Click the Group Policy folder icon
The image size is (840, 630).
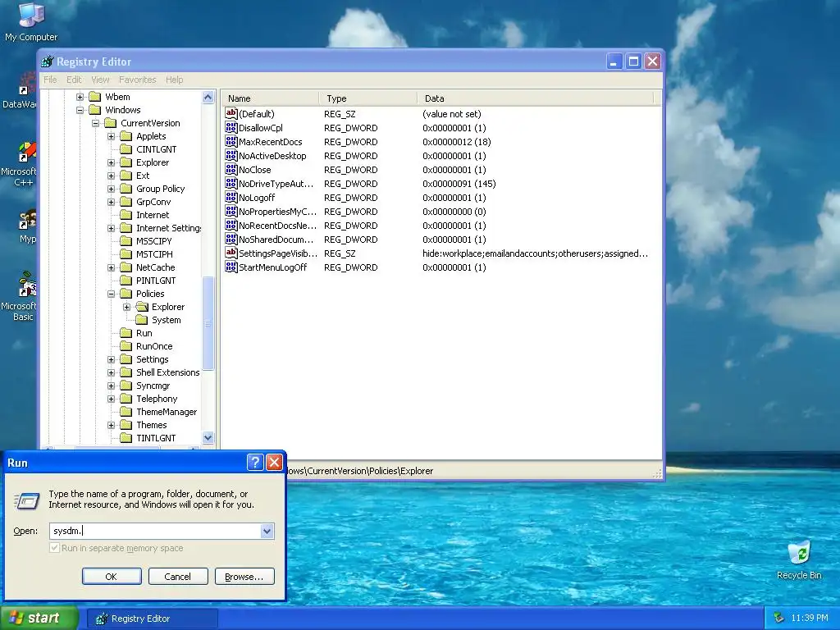click(x=126, y=189)
